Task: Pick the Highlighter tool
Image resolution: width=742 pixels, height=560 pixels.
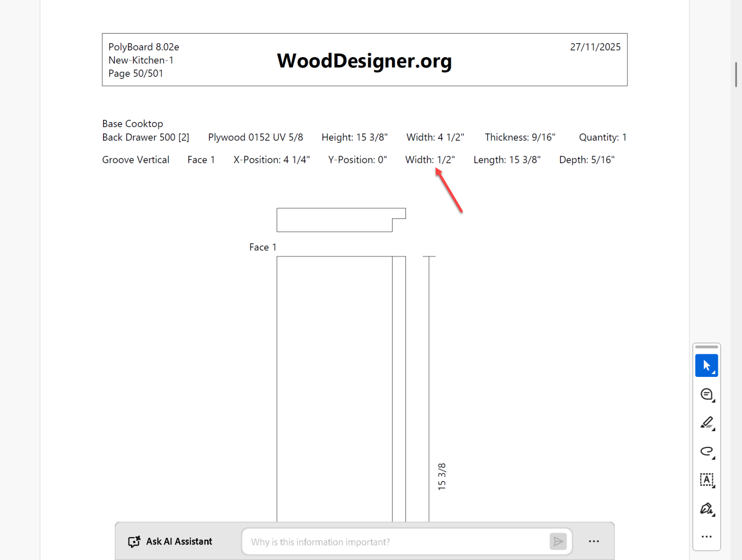Action: tap(706, 423)
